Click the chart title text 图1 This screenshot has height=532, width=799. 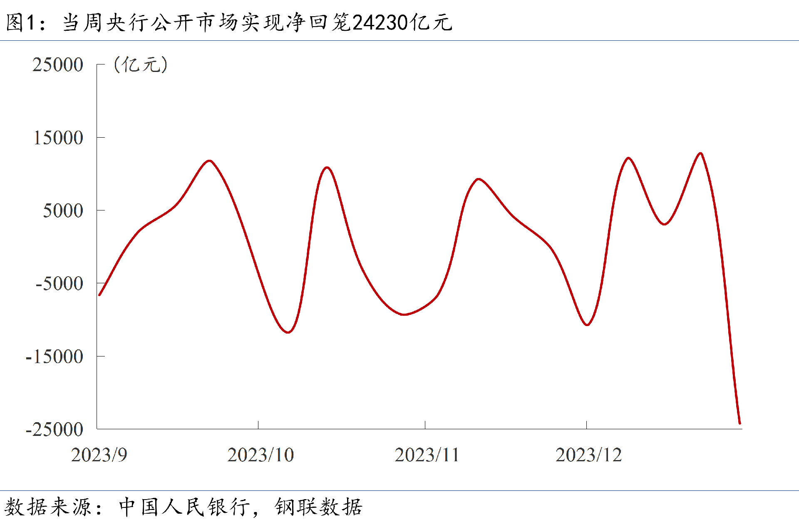click(x=20, y=22)
